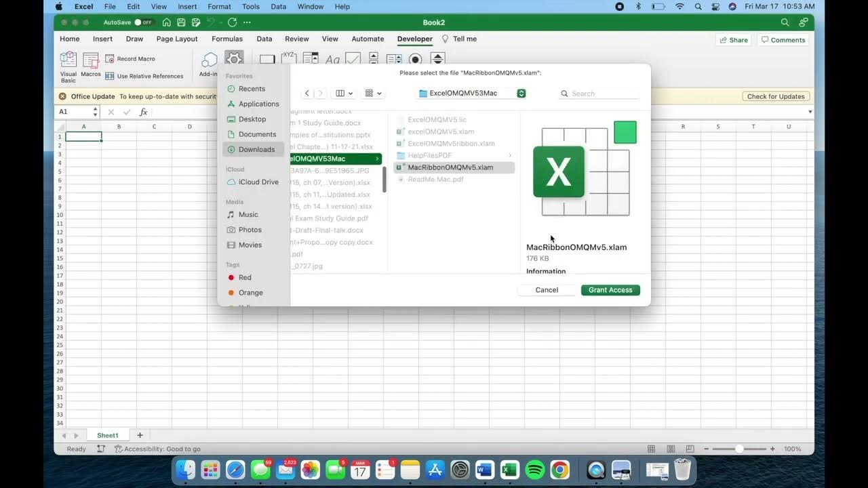Open Chrome from the Dock
Image resolution: width=868 pixels, height=488 pixels.
[560, 469]
